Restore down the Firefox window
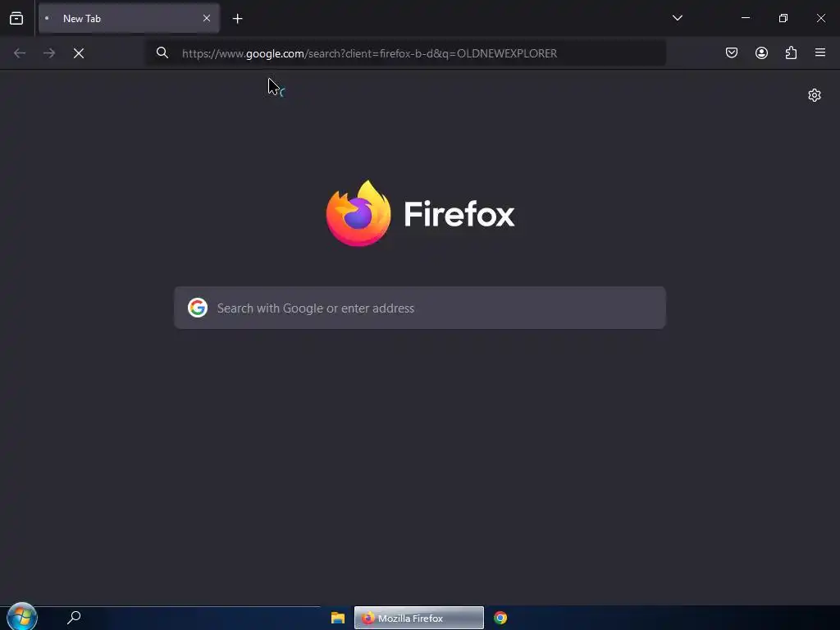840x630 pixels. click(x=783, y=18)
